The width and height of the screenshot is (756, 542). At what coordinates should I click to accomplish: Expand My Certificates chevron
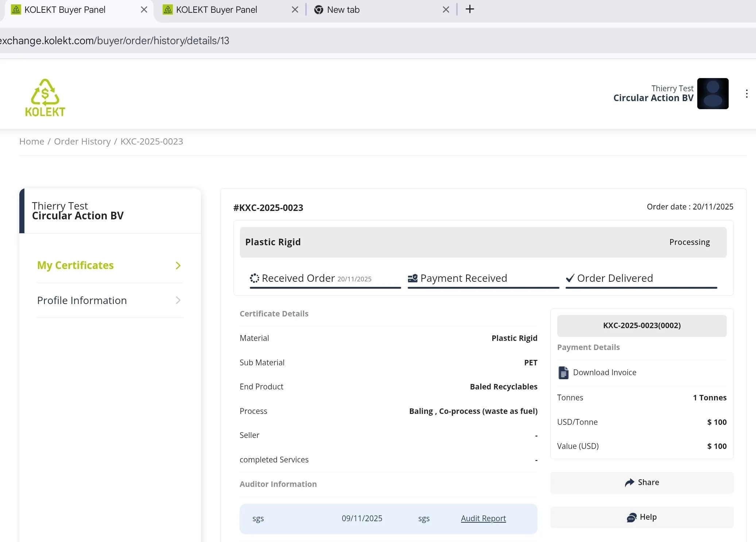pos(178,266)
